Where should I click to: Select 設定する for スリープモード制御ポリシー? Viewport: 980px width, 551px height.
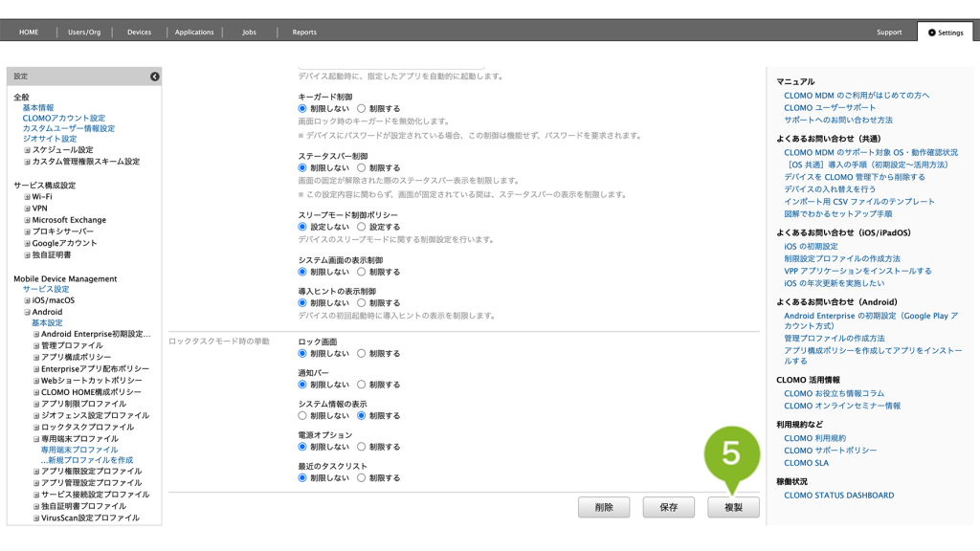pos(362,228)
